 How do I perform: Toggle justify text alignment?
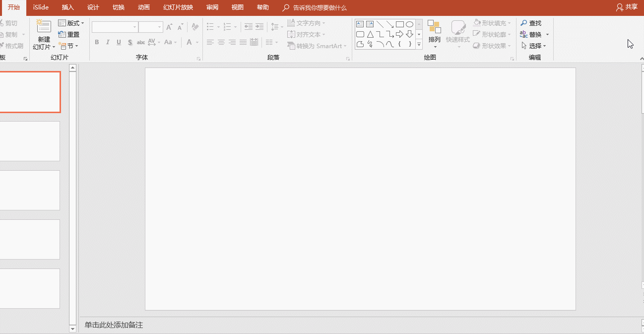click(243, 42)
